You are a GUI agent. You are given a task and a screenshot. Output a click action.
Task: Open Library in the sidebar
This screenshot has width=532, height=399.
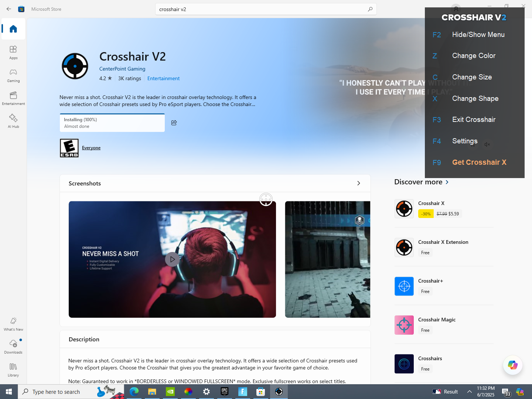[x=13, y=370]
